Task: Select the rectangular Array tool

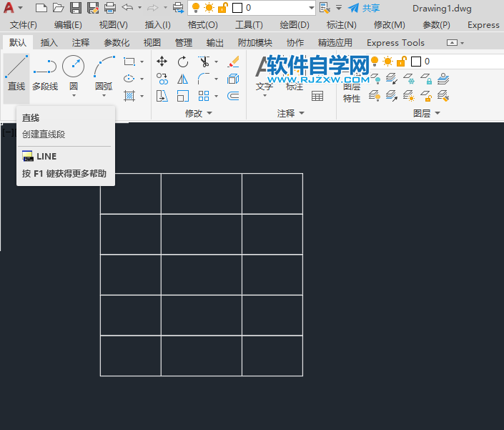Action: click(x=204, y=96)
